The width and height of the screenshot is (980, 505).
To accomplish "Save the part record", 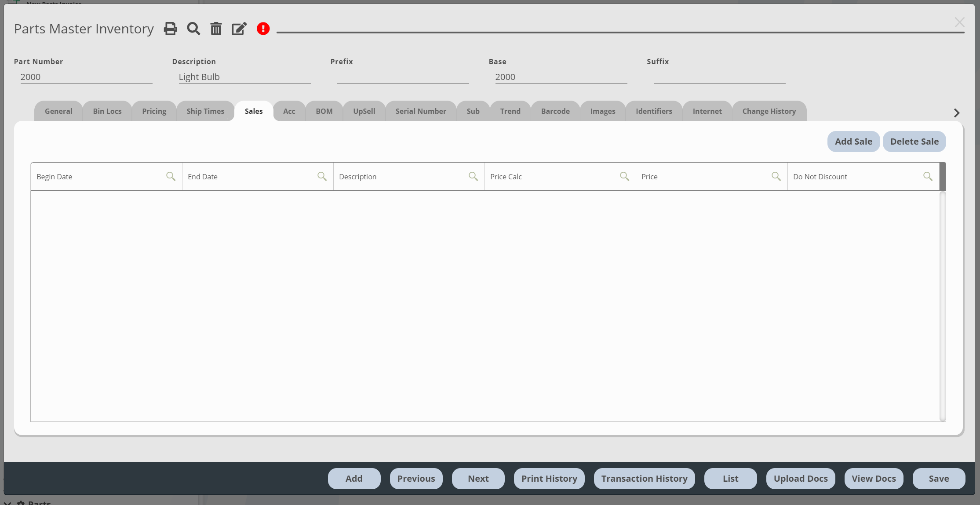I will (x=939, y=478).
